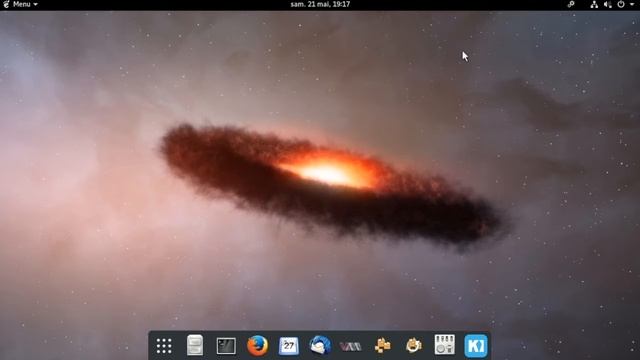This screenshot has width=640, height=360.
Task: Click the key/search indicator in top panel
Action: click(571, 4)
